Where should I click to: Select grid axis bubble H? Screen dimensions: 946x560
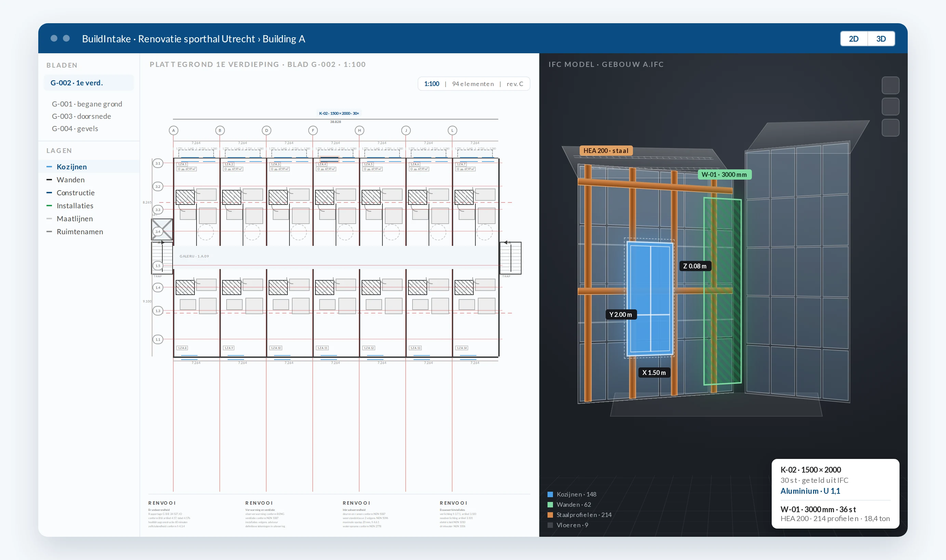click(x=359, y=130)
